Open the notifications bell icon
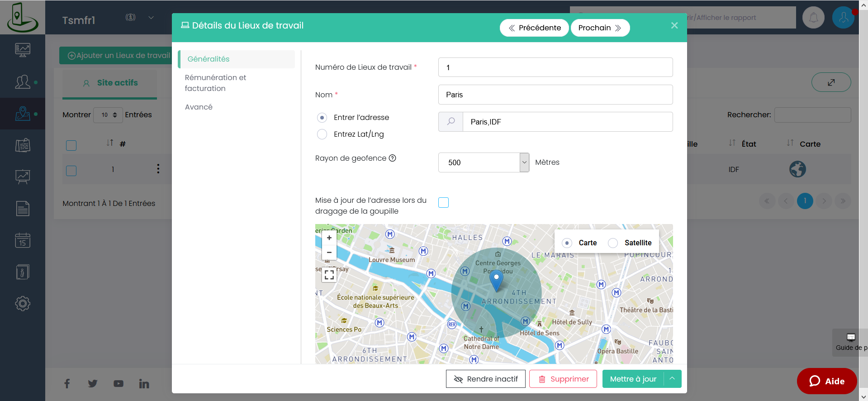Image resolution: width=868 pixels, height=401 pixels. click(x=813, y=18)
